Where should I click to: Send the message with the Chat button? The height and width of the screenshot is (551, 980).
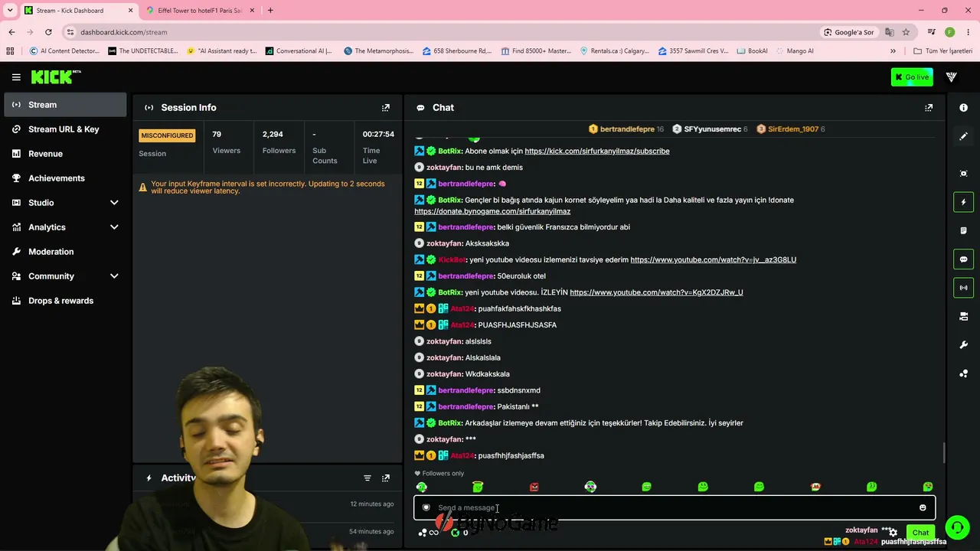pyautogui.click(x=920, y=533)
